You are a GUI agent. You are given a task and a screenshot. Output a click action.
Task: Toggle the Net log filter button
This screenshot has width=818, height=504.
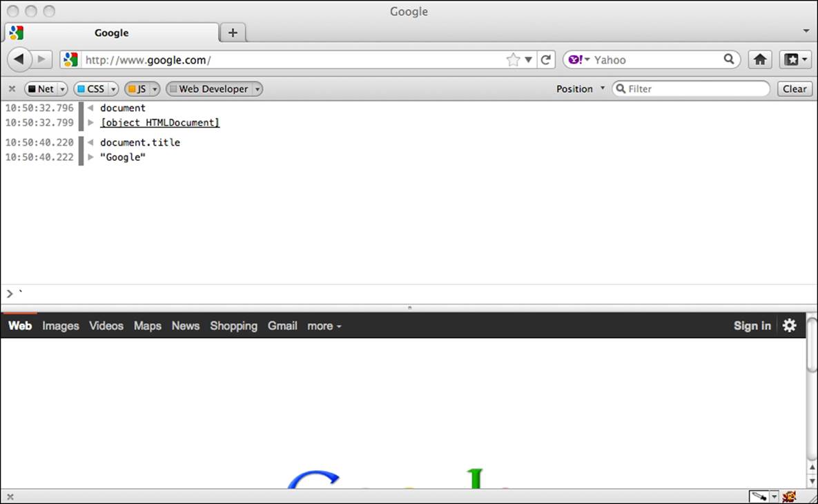41,88
